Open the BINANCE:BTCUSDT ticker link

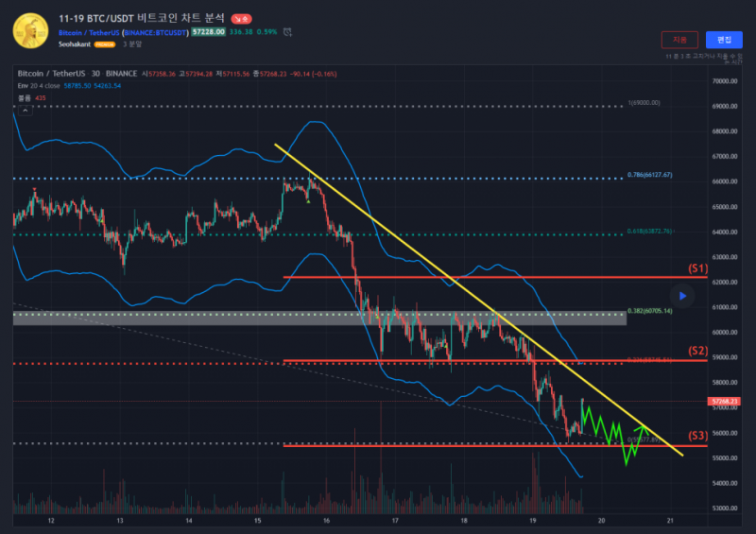155,31
